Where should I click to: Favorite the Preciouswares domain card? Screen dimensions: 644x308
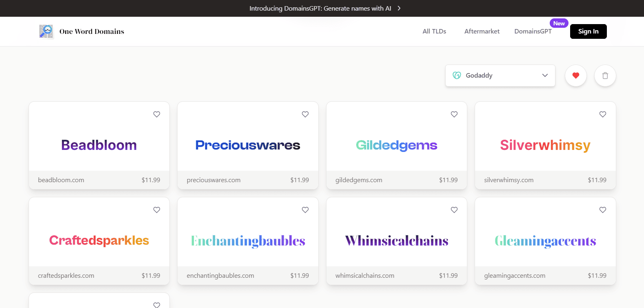click(305, 114)
